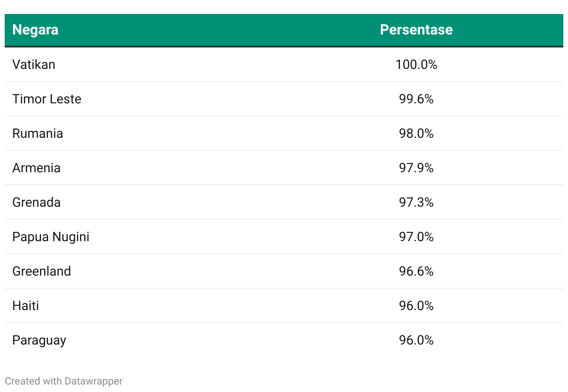Select the Vatikan row label
This screenshot has width=568, height=392.
(x=34, y=64)
